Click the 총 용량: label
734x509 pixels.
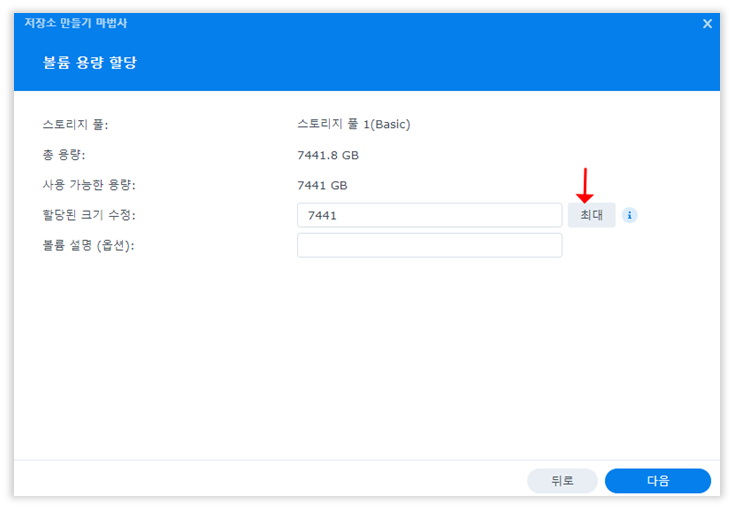(64, 155)
